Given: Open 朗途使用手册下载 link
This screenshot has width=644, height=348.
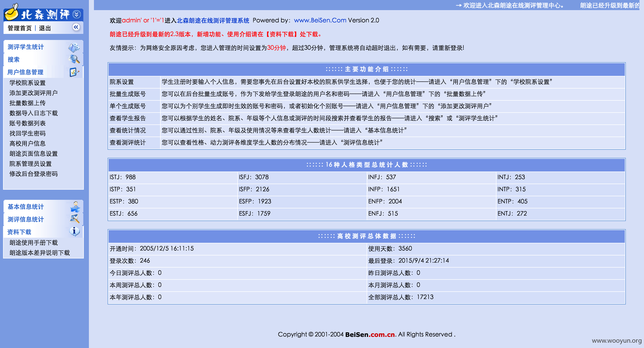Looking at the screenshot, I should 34,243.
